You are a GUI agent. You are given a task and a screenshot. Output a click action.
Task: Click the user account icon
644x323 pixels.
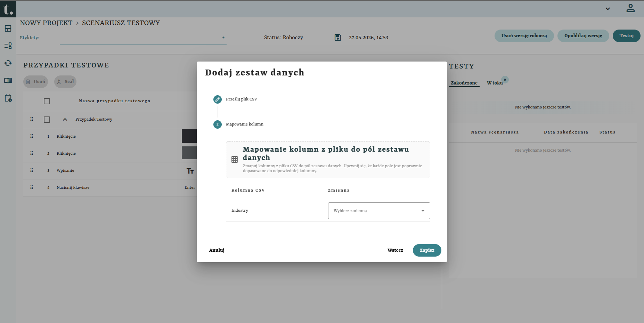(x=630, y=8)
